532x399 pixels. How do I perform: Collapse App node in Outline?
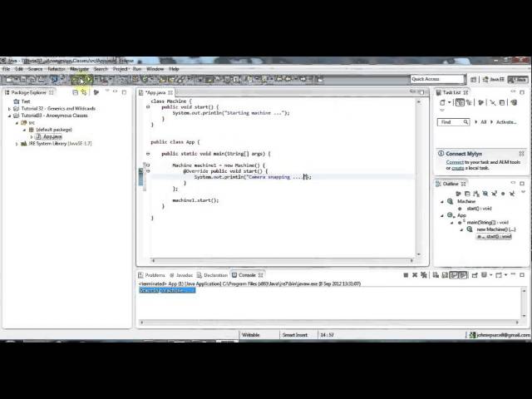[x=442, y=215]
